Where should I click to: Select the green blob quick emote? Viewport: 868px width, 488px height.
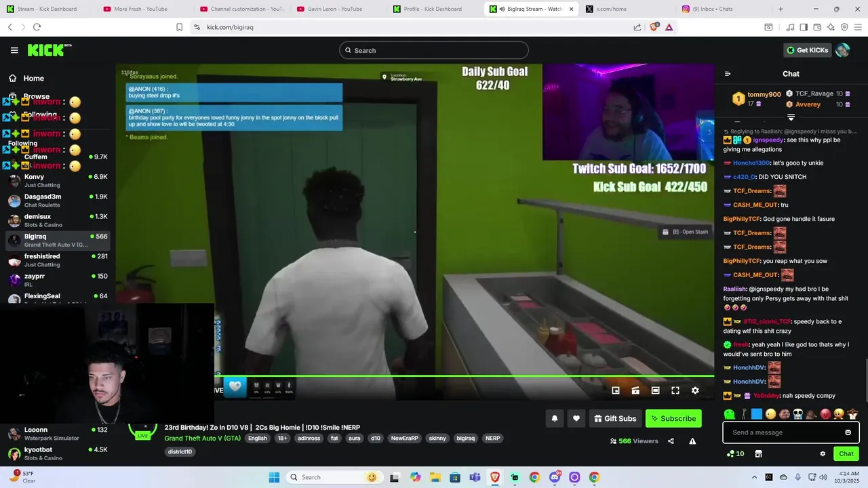click(x=730, y=414)
